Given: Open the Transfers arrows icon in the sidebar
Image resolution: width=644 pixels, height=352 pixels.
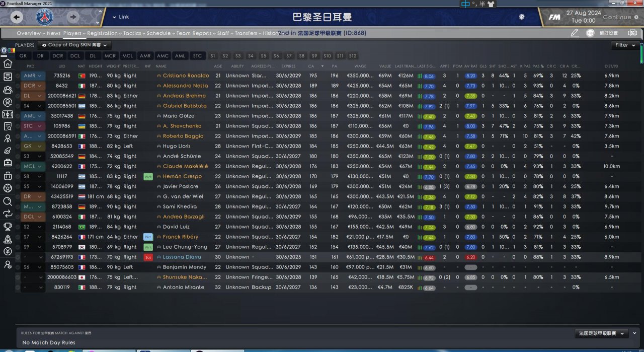Looking at the screenshot, I should pyautogui.click(x=8, y=214).
